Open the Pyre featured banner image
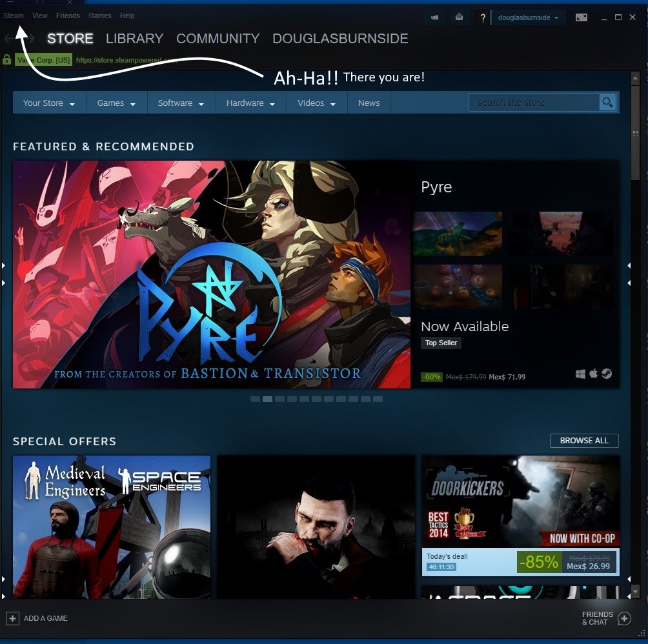 [212, 274]
